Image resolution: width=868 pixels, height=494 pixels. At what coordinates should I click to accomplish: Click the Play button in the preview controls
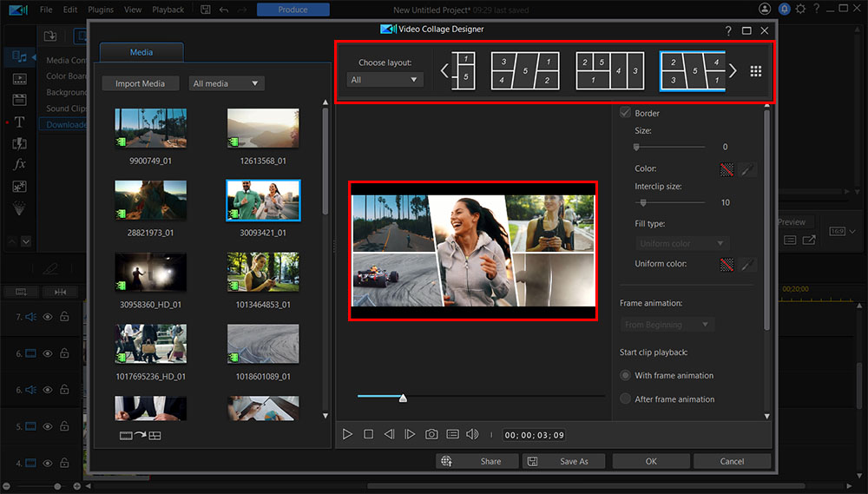pyautogui.click(x=347, y=434)
